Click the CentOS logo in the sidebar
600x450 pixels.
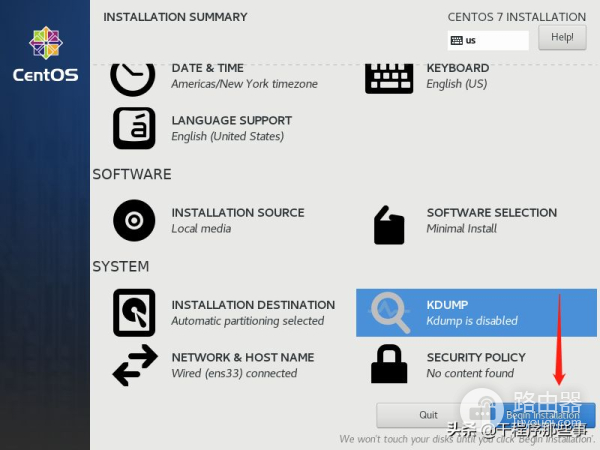pyautogui.click(x=46, y=54)
